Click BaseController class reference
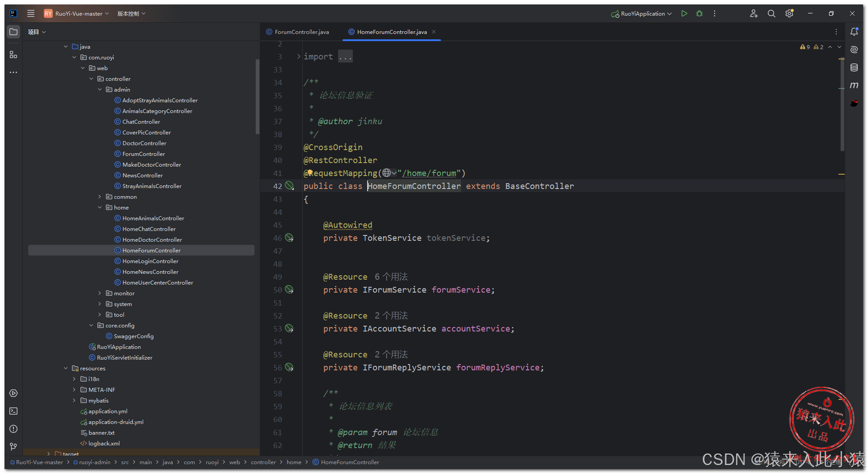868x474 pixels. point(540,186)
